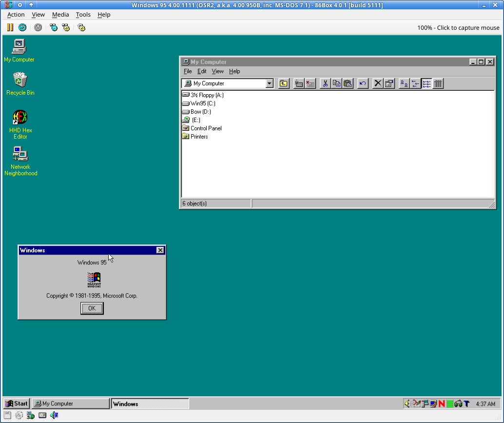Click the task scheduler tray icon
The image size is (504, 423).
pos(417,403)
